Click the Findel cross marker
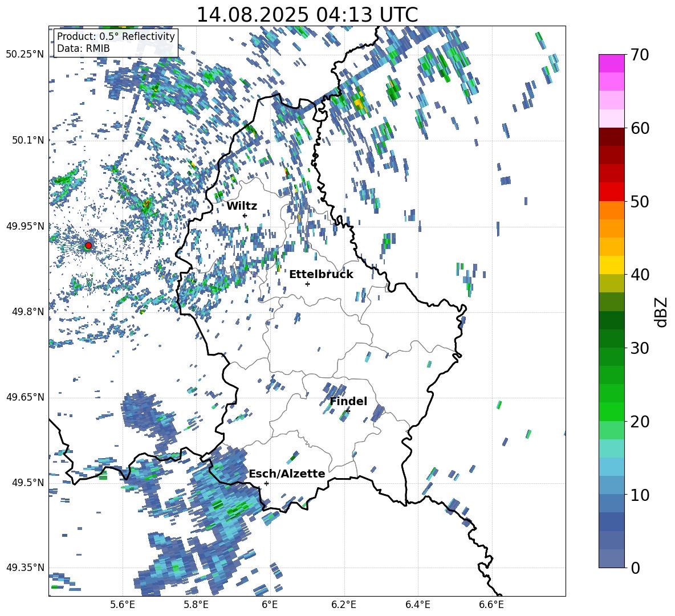Image resolution: width=675 pixels, height=616 pixels. click(x=348, y=411)
